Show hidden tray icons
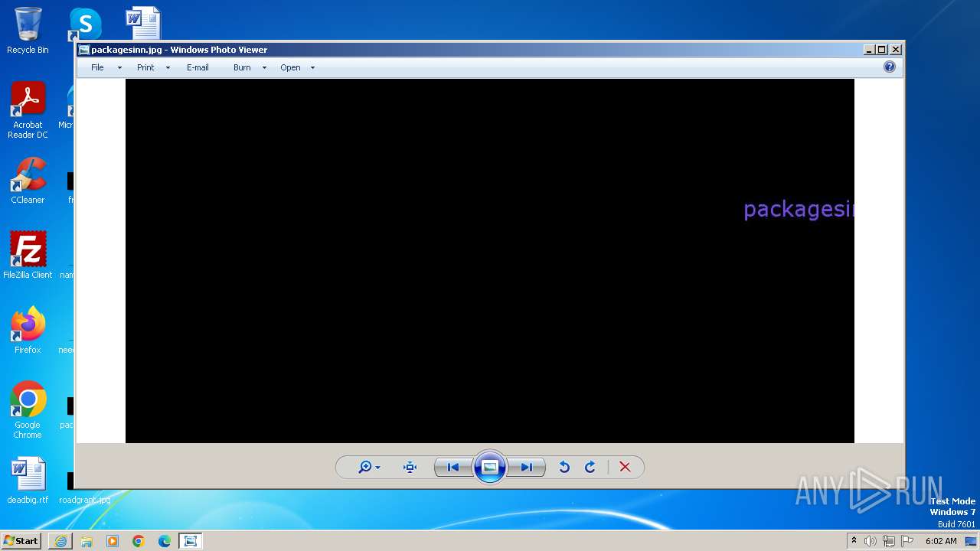This screenshot has width=980, height=551. pyautogui.click(x=854, y=541)
